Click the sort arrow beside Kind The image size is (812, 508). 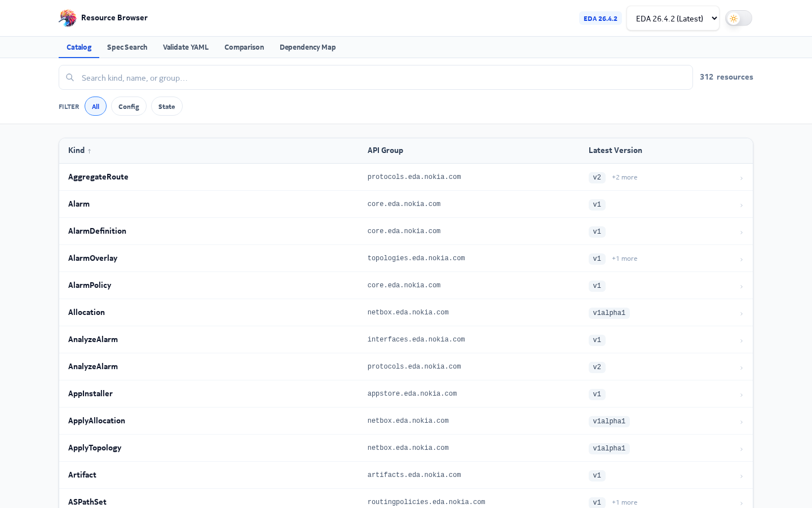[x=89, y=151]
